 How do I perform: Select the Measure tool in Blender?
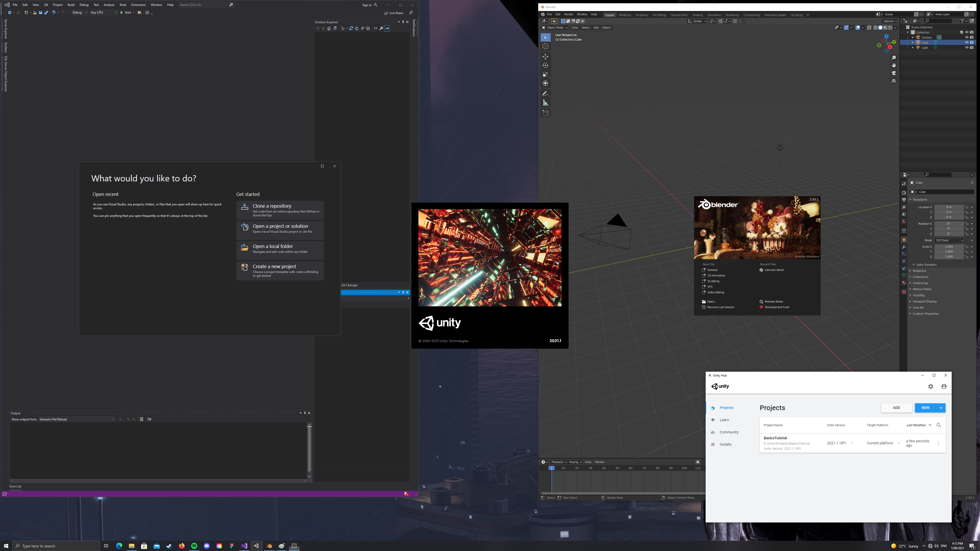point(545,103)
